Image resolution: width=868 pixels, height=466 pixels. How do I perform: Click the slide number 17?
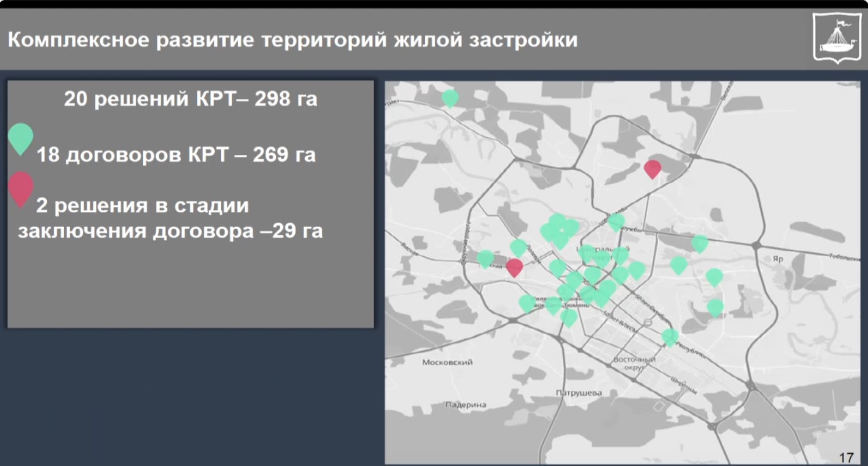point(846,457)
